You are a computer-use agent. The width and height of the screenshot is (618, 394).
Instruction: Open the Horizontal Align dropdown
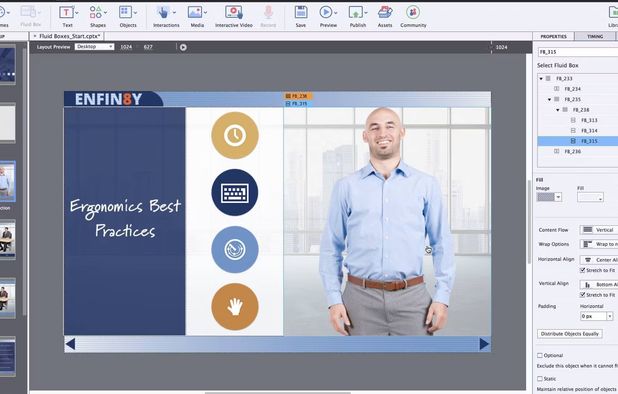click(x=599, y=260)
